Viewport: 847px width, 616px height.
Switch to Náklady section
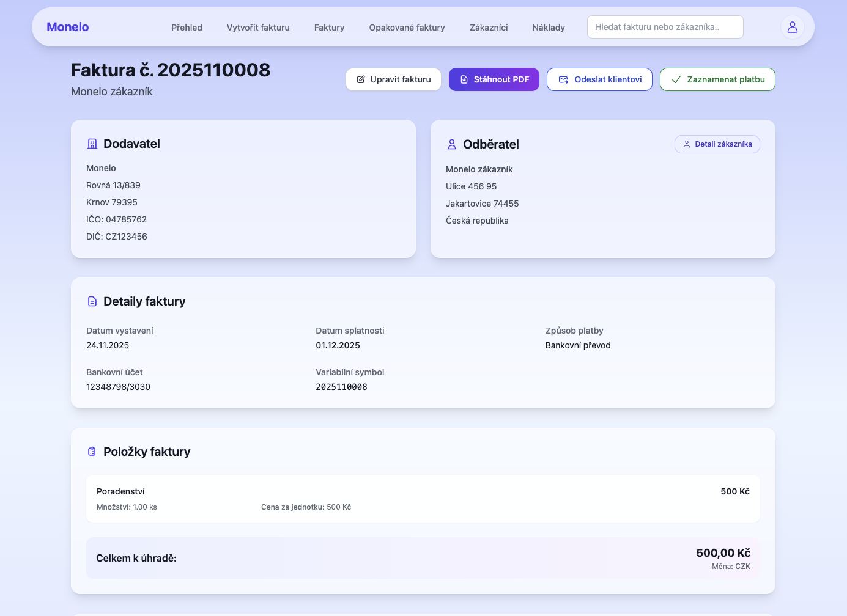(549, 28)
